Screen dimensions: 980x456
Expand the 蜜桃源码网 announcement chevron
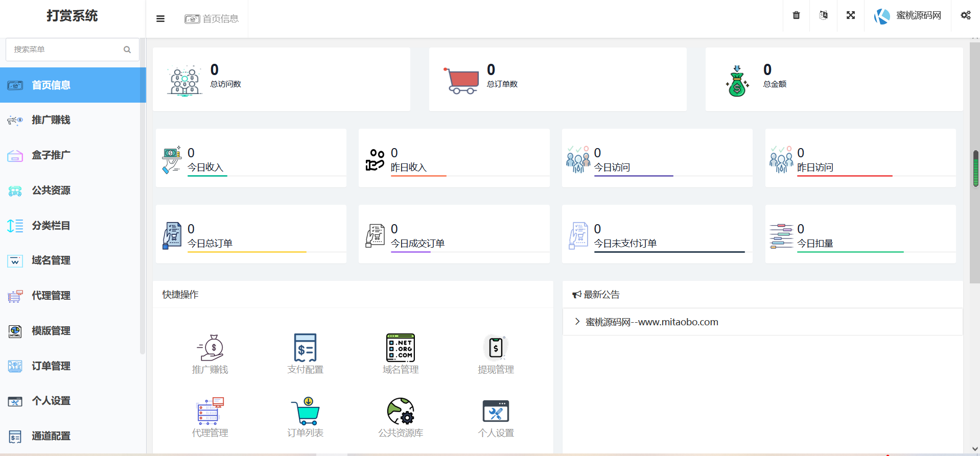coord(577,322)
